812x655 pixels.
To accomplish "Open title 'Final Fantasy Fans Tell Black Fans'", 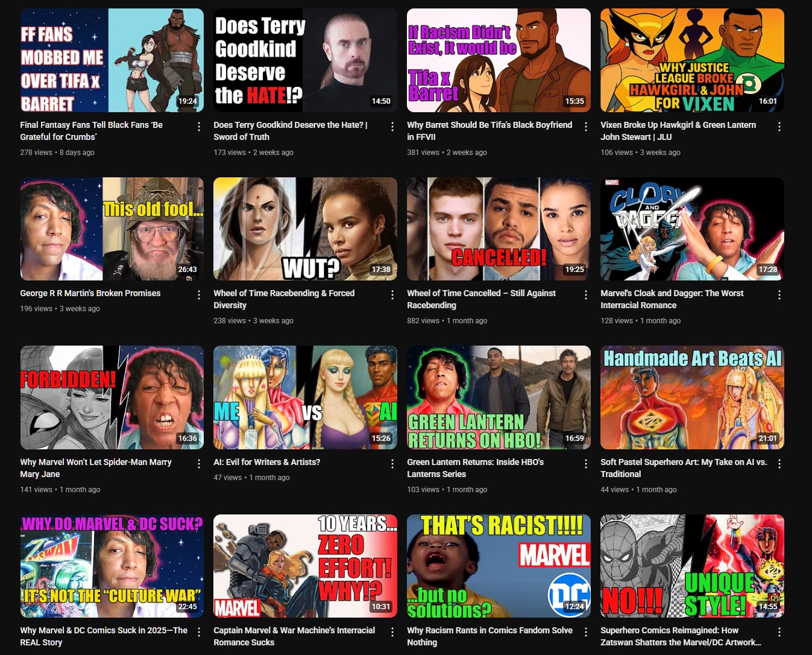I will [92, 131].
